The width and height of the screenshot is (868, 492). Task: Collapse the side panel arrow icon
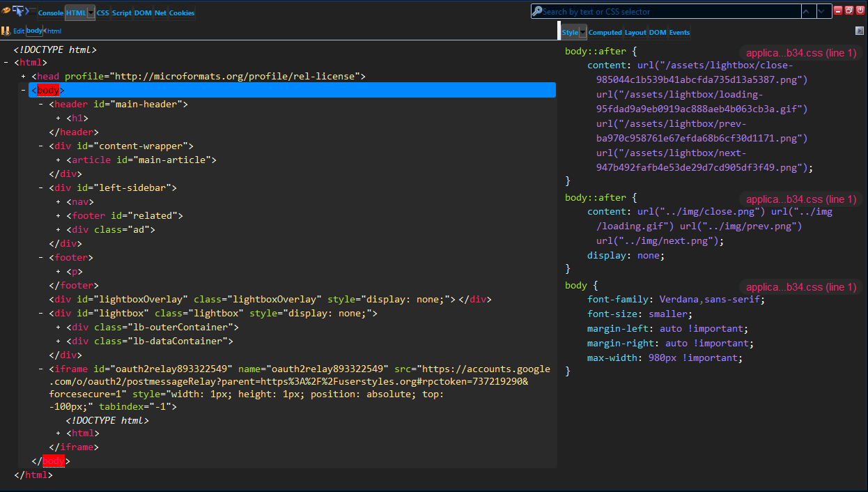coord(860,31)
